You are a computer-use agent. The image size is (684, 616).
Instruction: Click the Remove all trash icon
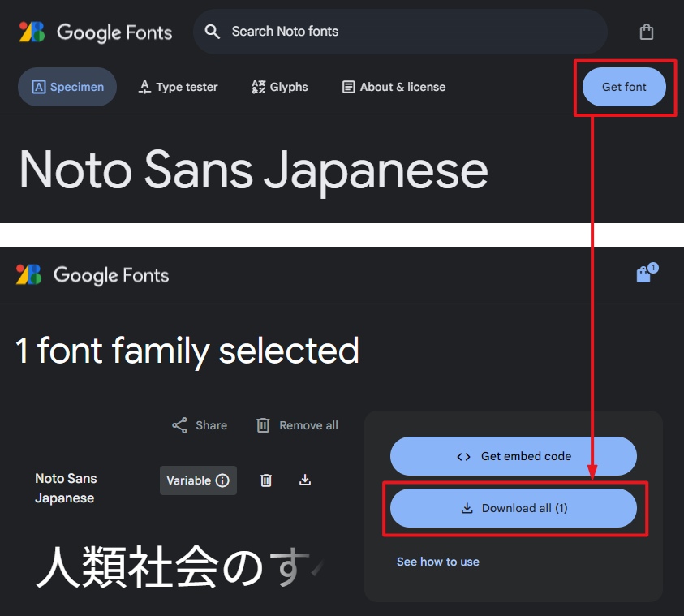(263, 425)
